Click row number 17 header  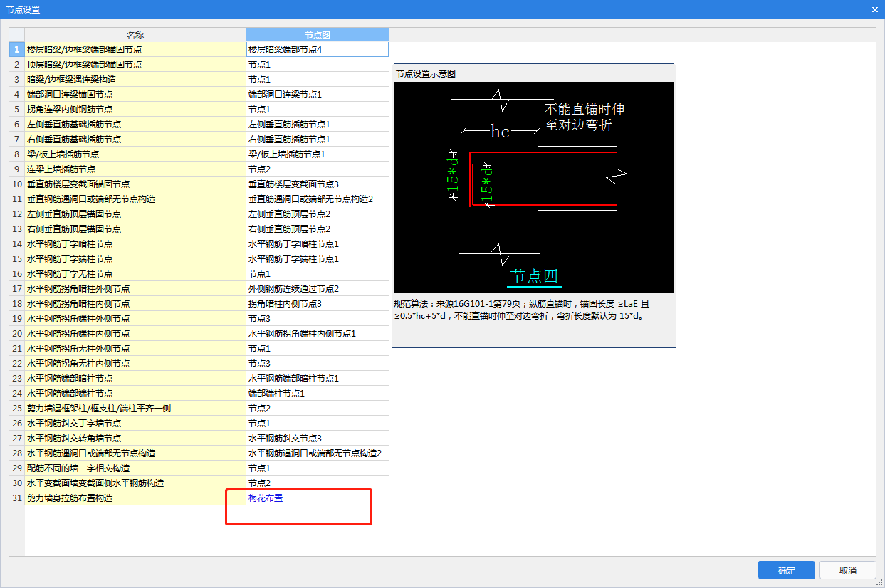[16, 289]
